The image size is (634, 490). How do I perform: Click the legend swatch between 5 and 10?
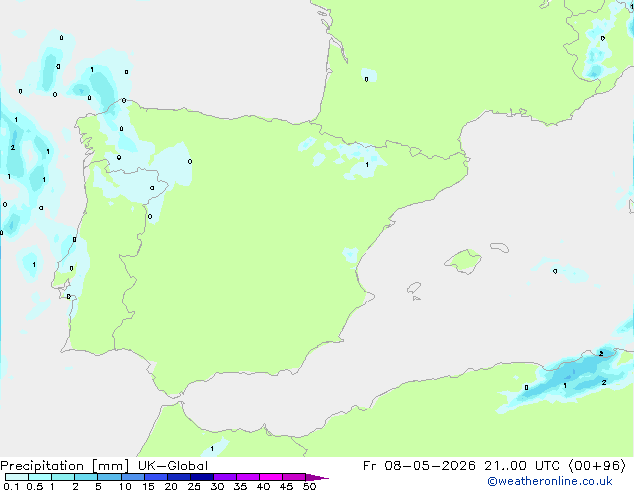(x=109, y=477)
